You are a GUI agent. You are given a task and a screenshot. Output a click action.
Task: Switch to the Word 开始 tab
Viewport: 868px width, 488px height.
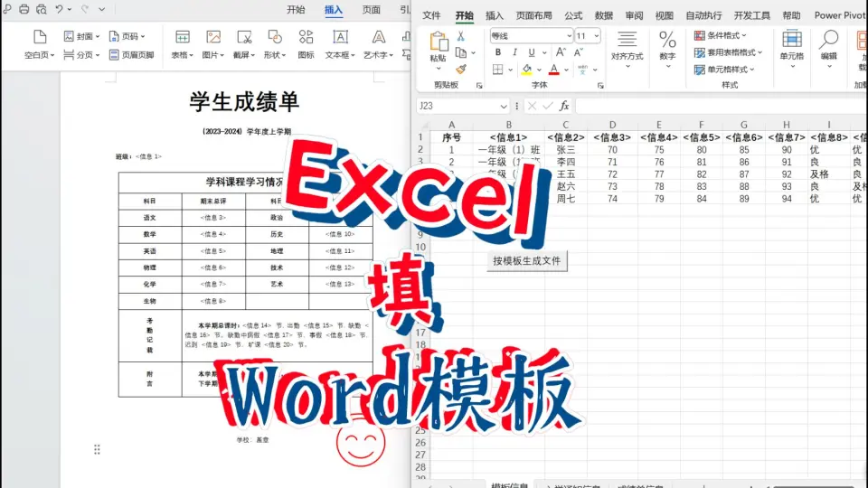(x=296, y=9)
